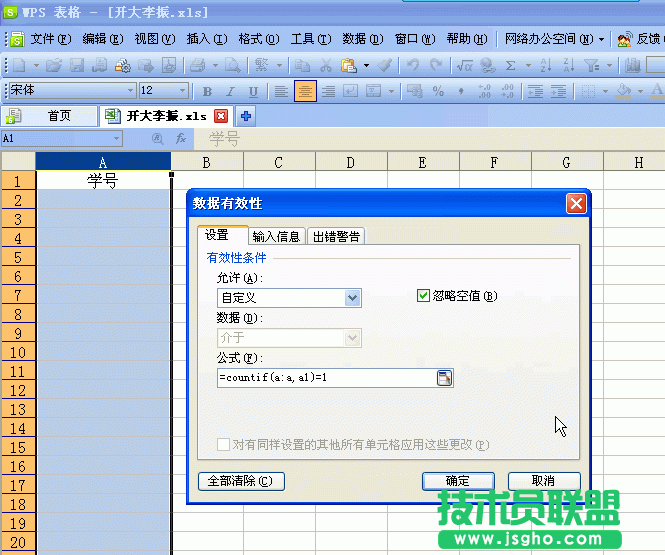Open the 网络办公空间 menu dropdown
The image size is (665, 555).
coord(601,39)
